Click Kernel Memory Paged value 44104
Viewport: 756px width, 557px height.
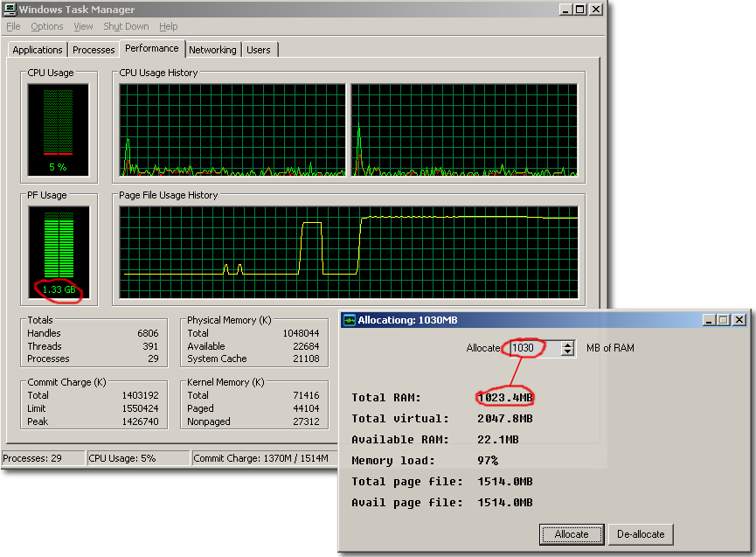coord(306,408)
